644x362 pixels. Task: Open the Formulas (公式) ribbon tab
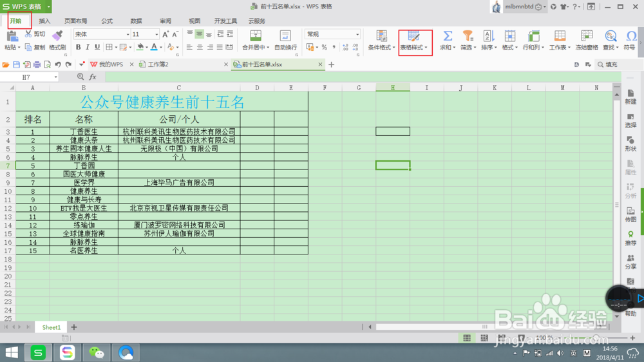click(107, 21)
